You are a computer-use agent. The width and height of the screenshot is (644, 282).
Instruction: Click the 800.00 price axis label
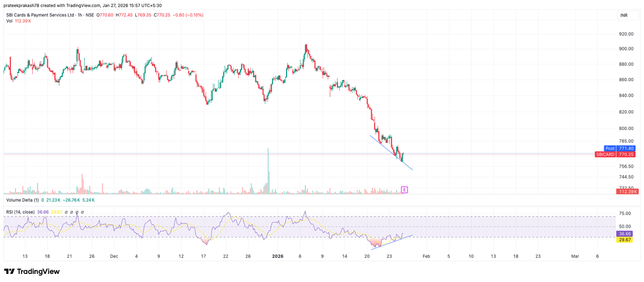(x=626, y=129)
